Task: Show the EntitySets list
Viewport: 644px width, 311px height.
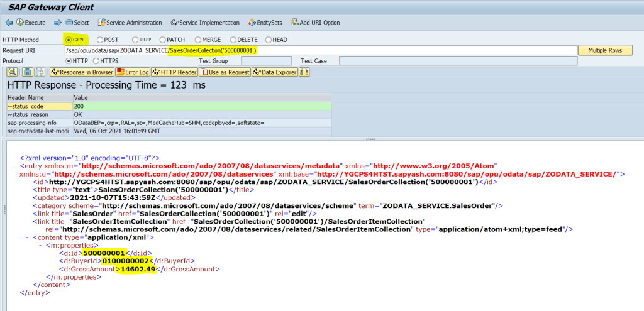Action: [x=265, y=23]
